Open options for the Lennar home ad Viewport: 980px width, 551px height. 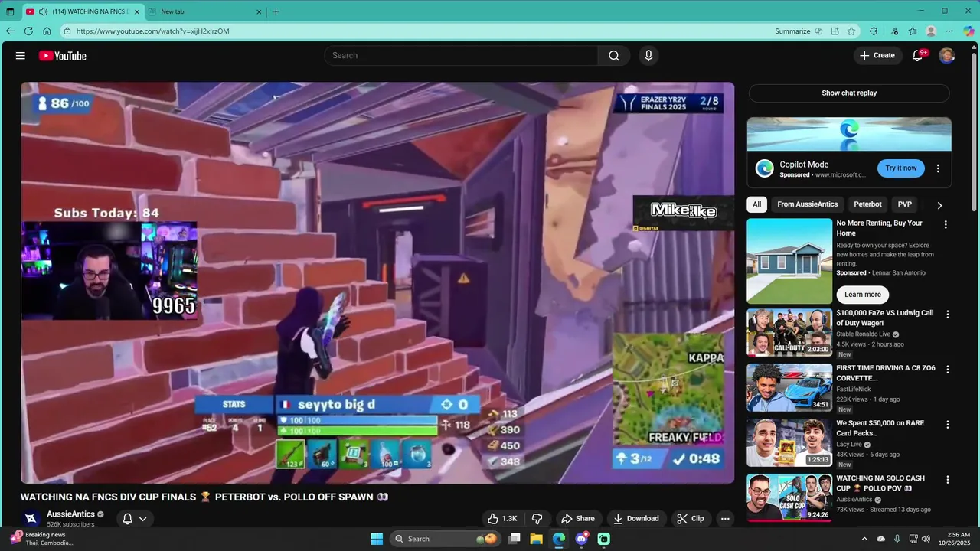[x=946, y=224]
